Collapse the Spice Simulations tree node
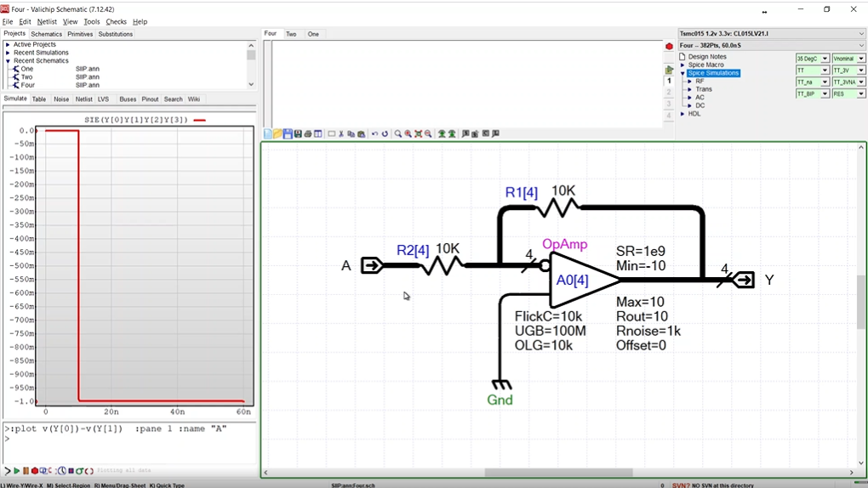This screenshot has width=868, height=488. [682, 73]
